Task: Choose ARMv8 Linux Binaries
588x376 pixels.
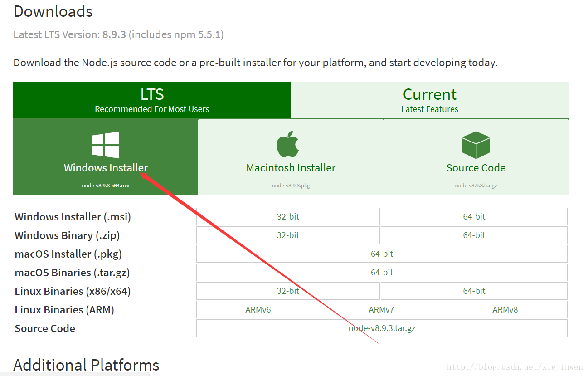Action: click(505, 310)
